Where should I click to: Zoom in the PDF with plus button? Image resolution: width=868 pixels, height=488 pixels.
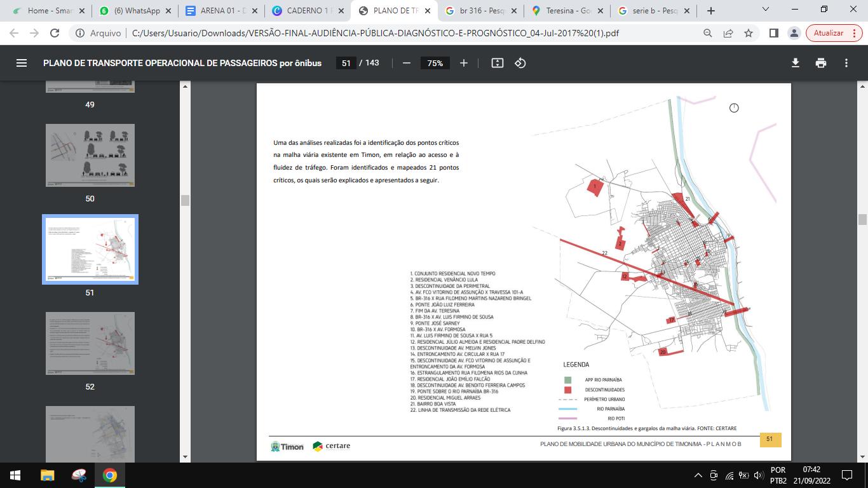tap(464, 63)
